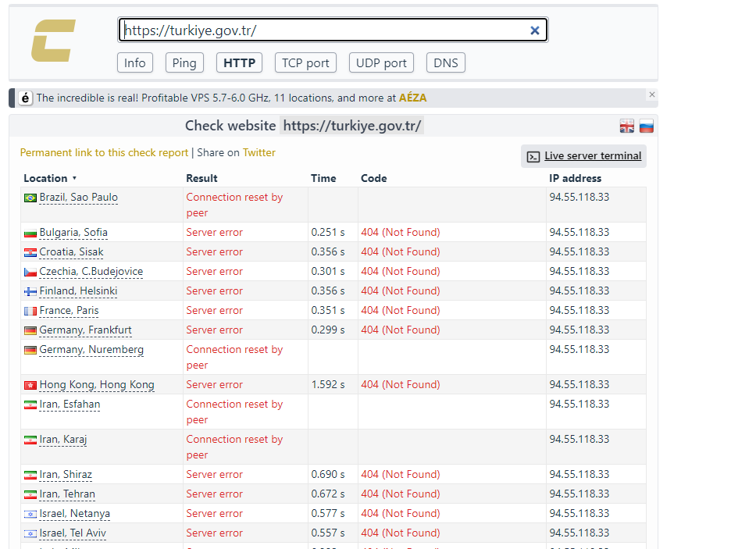This screenshot has height=549, width=756.
Task: Open permanent link to check report
Action: pyautogui.click(x=104, y=153)
